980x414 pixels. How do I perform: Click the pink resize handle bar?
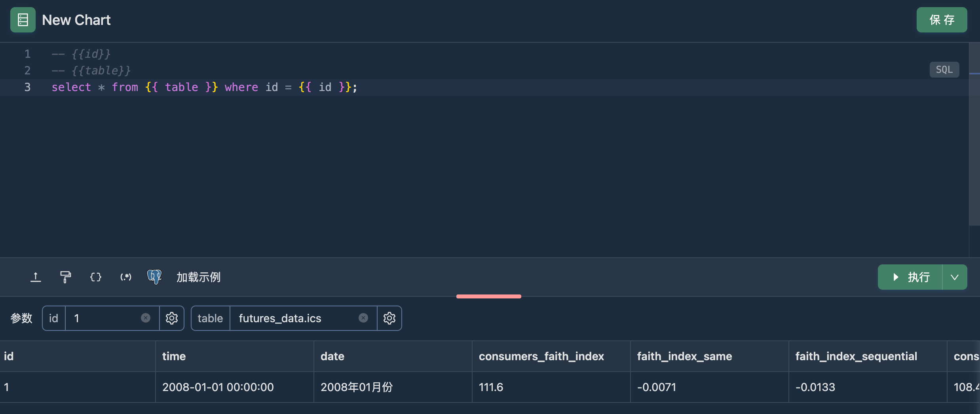pyautogui.click(x=489, y=296)
